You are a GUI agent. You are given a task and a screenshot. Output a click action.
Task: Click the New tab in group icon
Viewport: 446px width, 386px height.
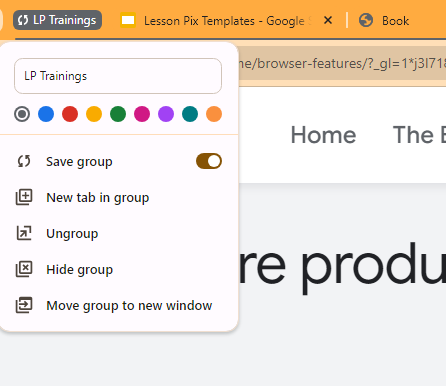point(24,197)
